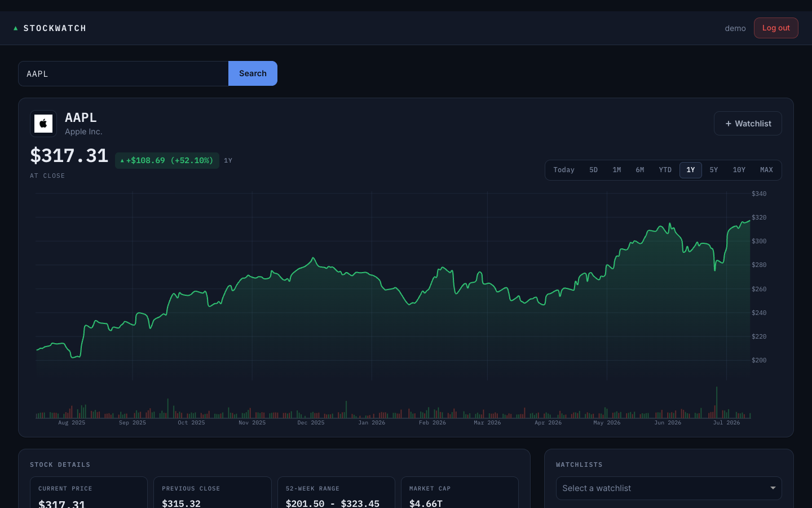Image resolution: width=812 pixels, height=508 pixels.
Task: Click the $317.31 price headline
Action: (69, 156)
